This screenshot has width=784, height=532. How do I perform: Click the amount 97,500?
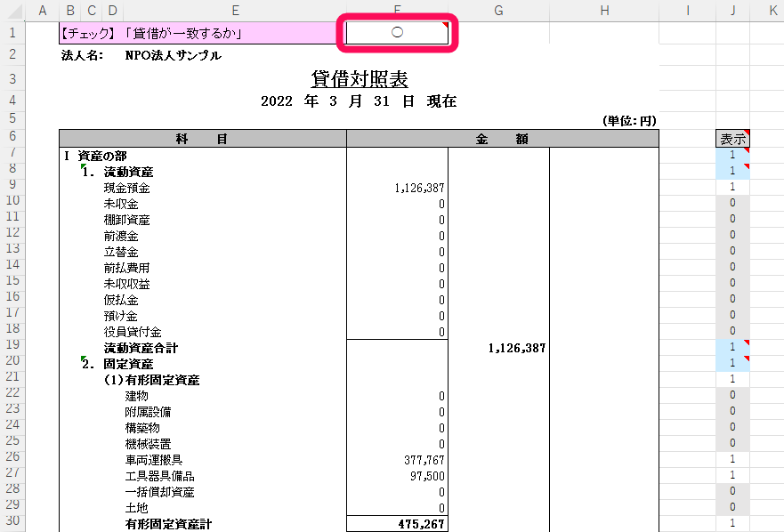427,476
